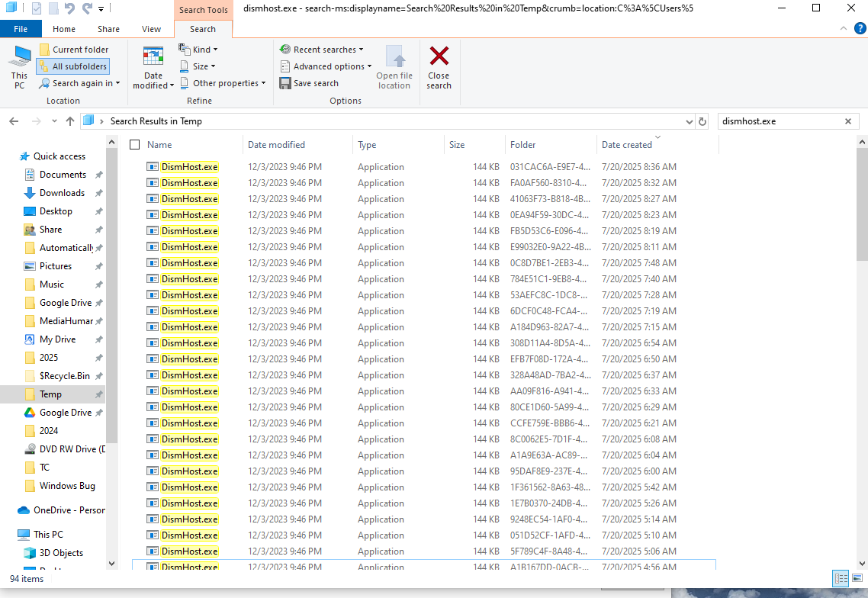Select the Search ribbon tab

tap(203, 29)
